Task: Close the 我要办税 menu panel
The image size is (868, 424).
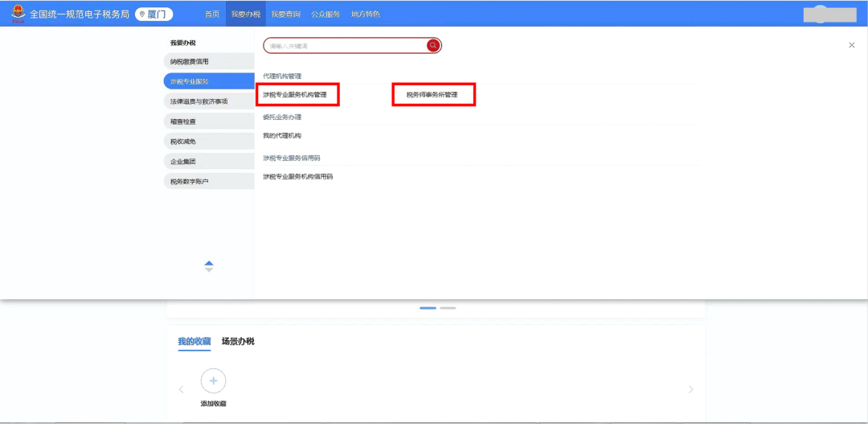Action: point(851,45)
